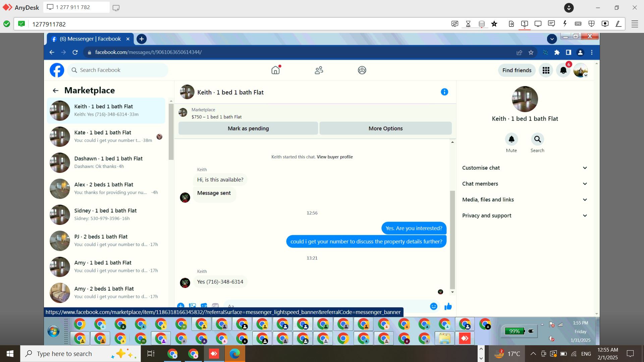Expand the Customise chat section

pos(525,168)
